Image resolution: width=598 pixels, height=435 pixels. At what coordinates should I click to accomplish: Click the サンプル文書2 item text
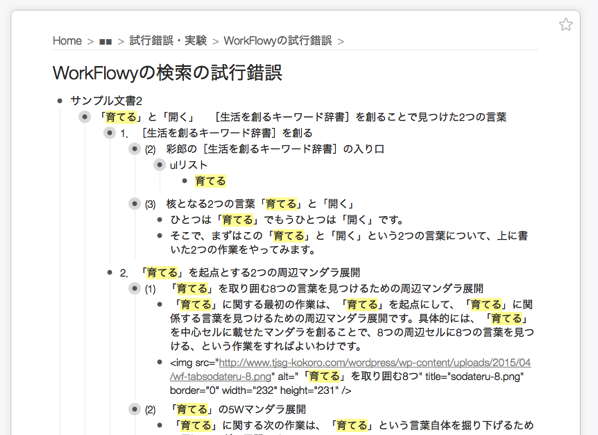coord(106,101)
